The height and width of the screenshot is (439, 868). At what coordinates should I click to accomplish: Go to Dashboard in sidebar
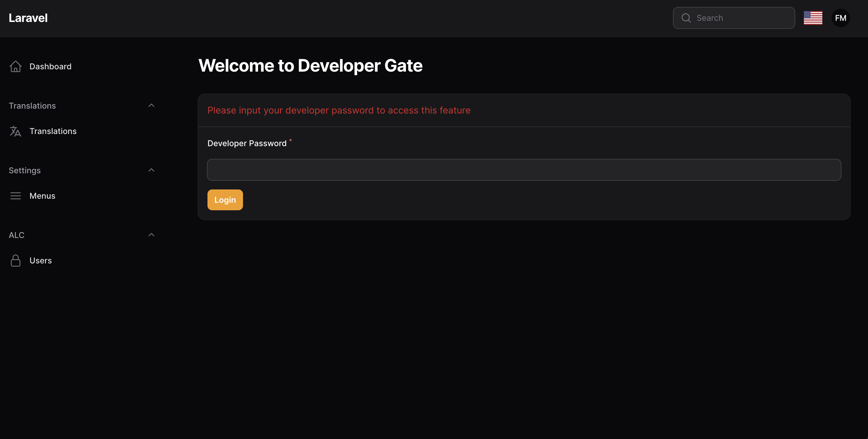[x=51, y=66]
